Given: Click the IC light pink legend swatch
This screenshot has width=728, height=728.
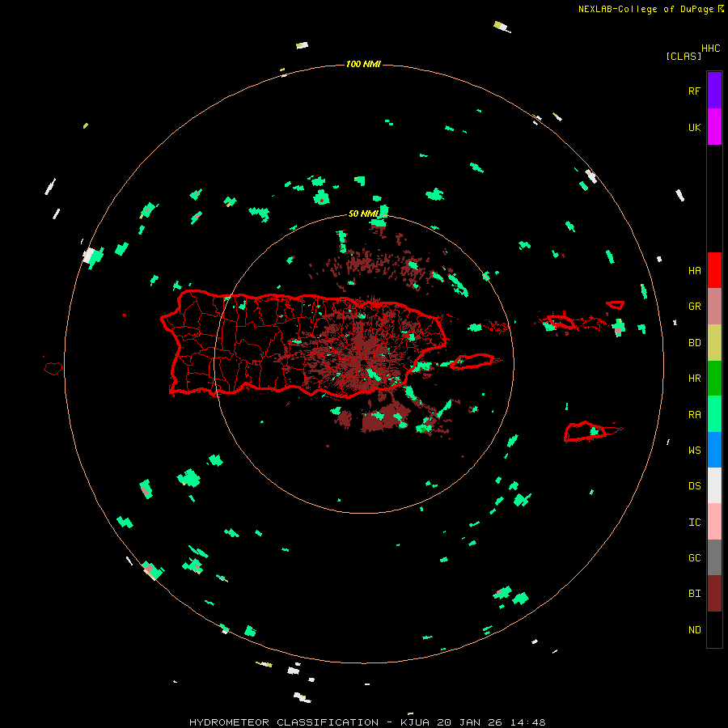Looking at the screenshot, I should tap(714, 522).
